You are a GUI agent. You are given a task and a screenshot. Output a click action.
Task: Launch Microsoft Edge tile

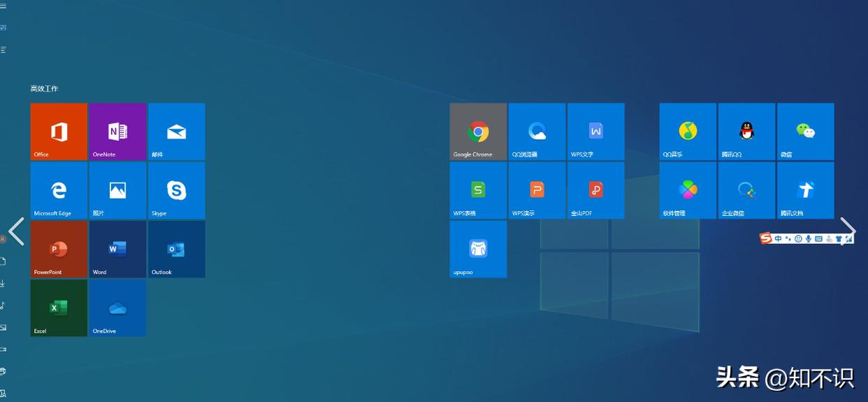[59, 190]
